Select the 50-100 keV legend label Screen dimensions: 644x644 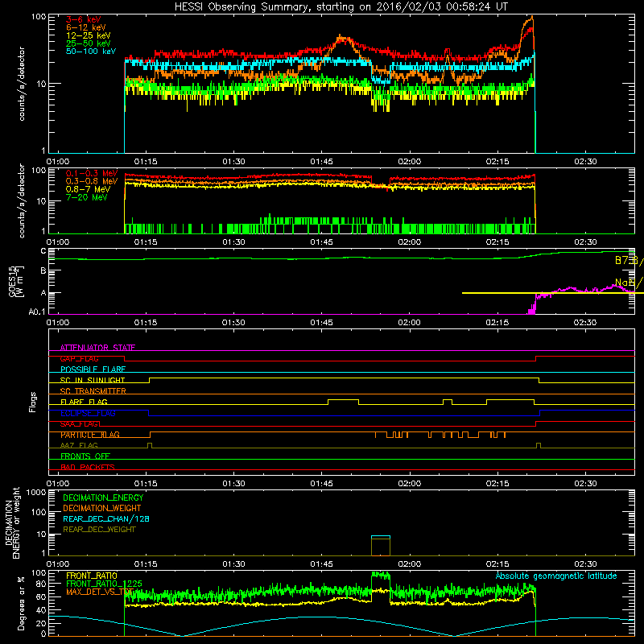coord(91,52)
